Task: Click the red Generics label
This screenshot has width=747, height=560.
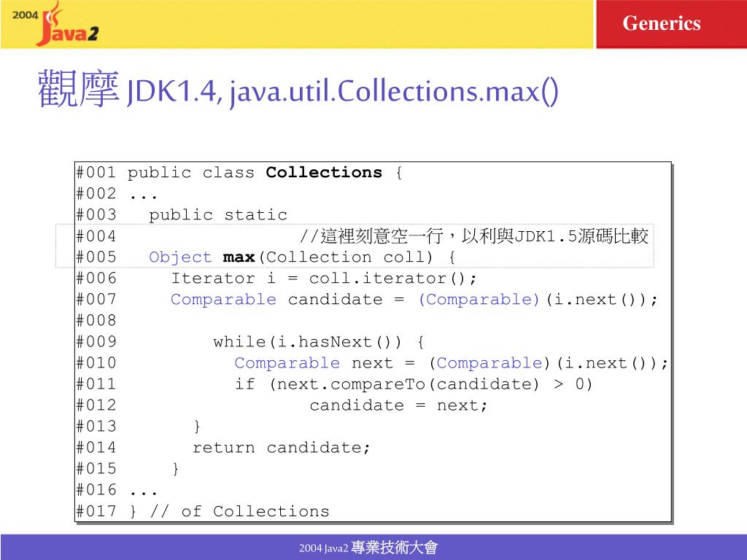Action: tap(661, 23)
